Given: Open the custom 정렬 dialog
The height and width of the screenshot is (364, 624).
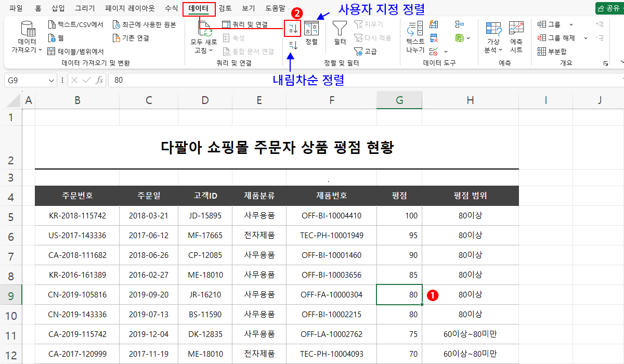Looking at the screenshot, I should 311,33.
